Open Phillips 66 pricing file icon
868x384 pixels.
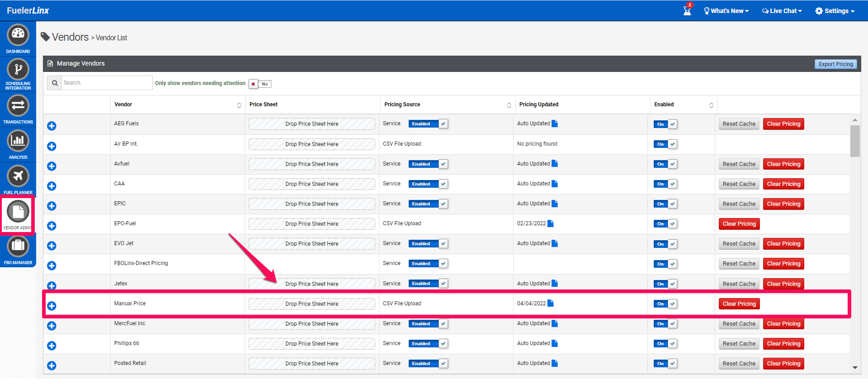555,343
